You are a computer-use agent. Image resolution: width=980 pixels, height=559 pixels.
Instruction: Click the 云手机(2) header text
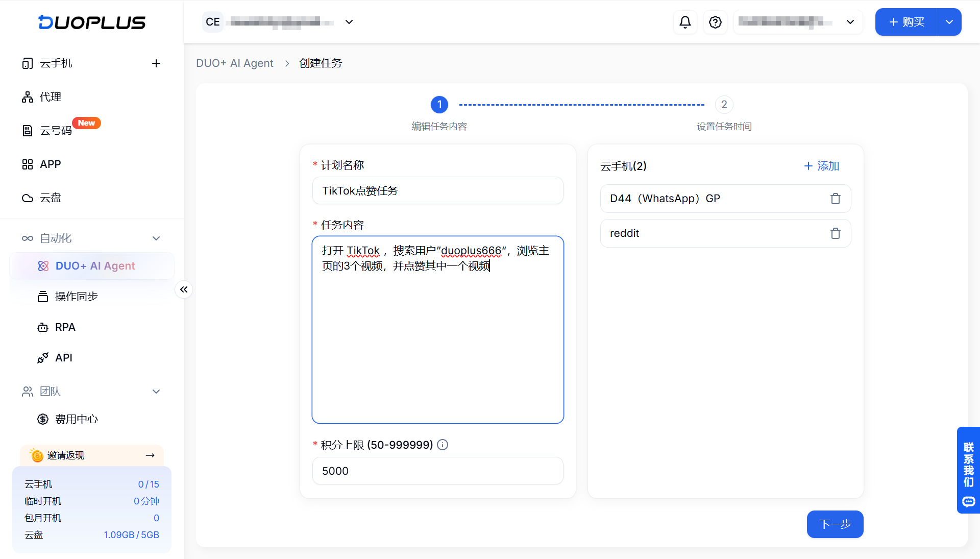coord(623,166)
